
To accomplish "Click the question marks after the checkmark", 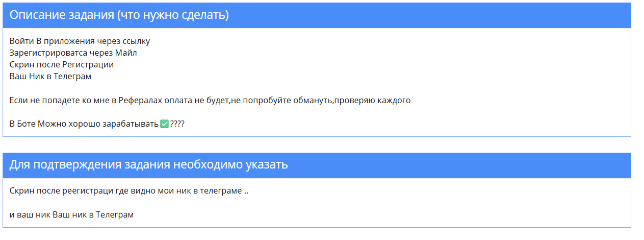I will click(x=177, y=124).
